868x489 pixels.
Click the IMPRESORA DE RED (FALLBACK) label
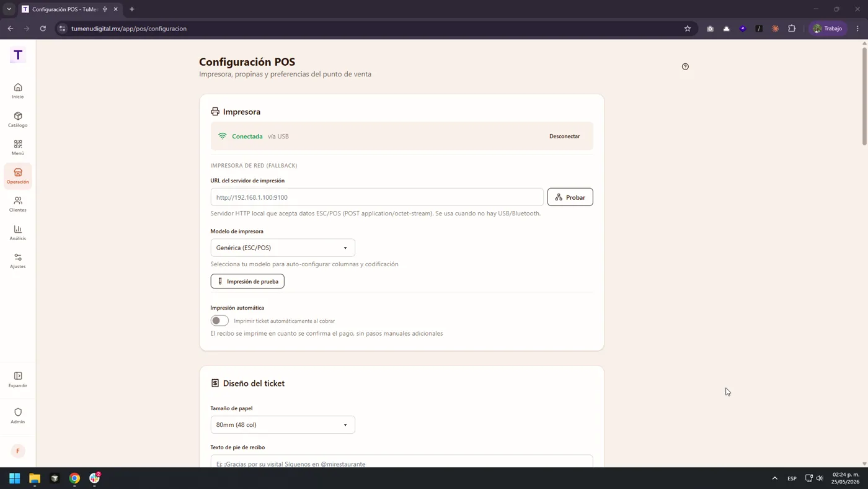pos(254,166)
